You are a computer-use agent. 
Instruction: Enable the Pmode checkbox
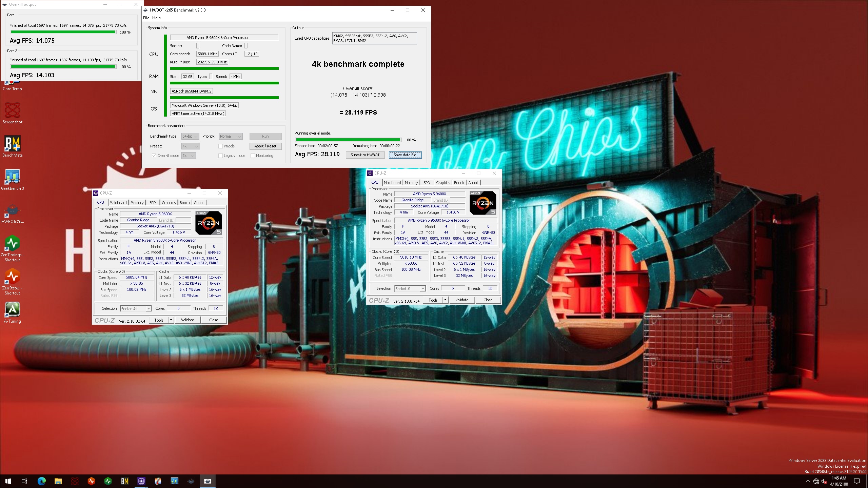pyautogui.click(x=221, y=146)
